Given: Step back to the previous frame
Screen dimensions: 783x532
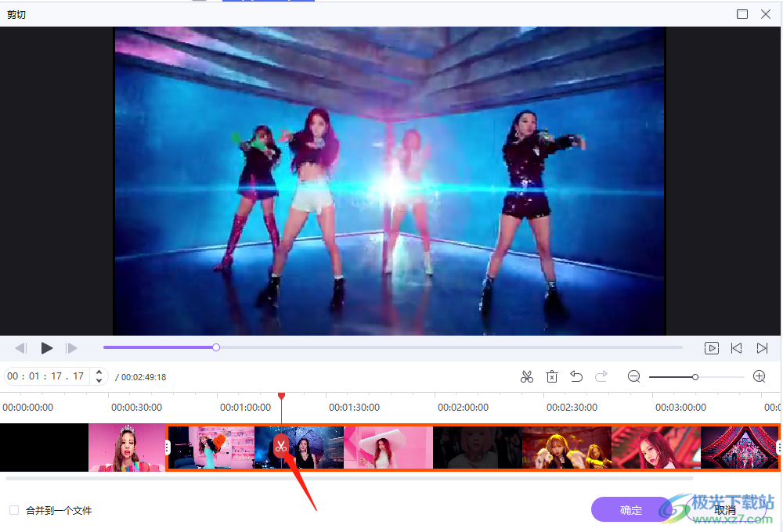Looking at the screenshot, I should [x=21, y=348].
